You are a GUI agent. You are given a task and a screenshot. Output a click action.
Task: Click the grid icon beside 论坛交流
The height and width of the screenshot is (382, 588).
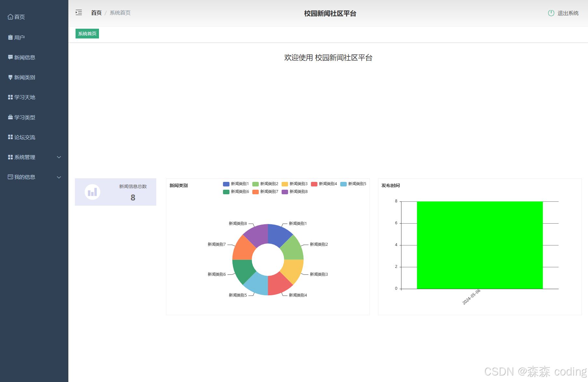10,137
